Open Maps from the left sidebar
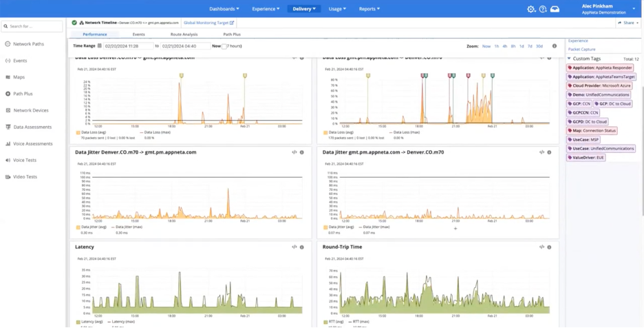644x328 pixels. [14, 77]
